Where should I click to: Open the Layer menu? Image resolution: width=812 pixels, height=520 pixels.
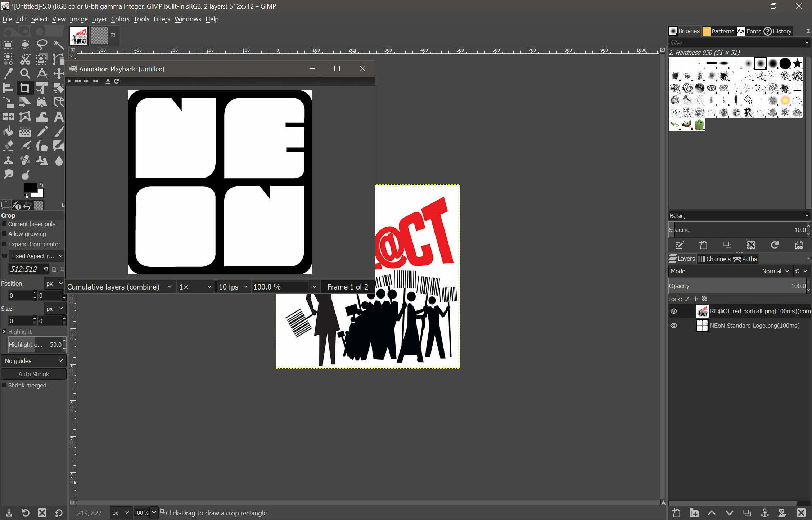tap(99, 19)
